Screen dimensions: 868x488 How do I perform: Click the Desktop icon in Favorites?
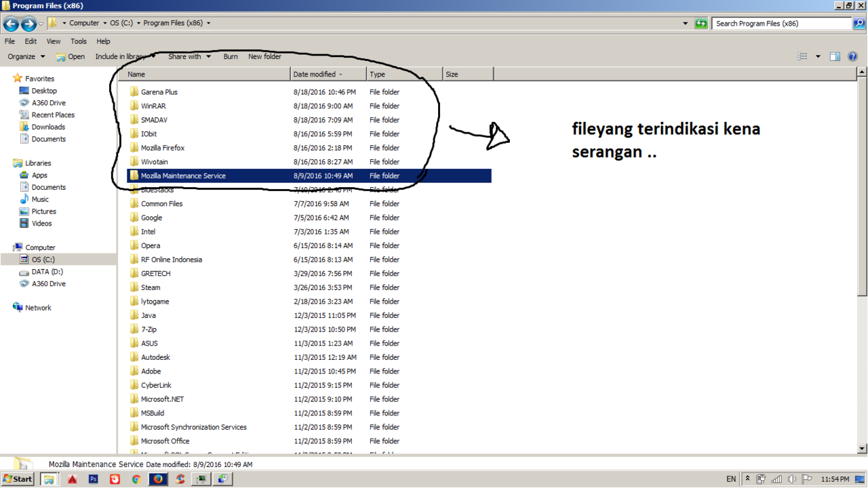pos(24,91)
